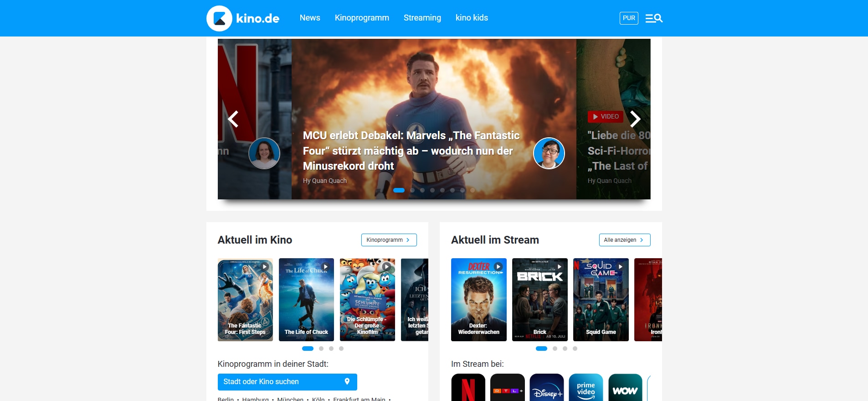Click author name Hy Quan Quach under main headline
The width and height of the screenshot is (868, 401).
pos(325,181)
